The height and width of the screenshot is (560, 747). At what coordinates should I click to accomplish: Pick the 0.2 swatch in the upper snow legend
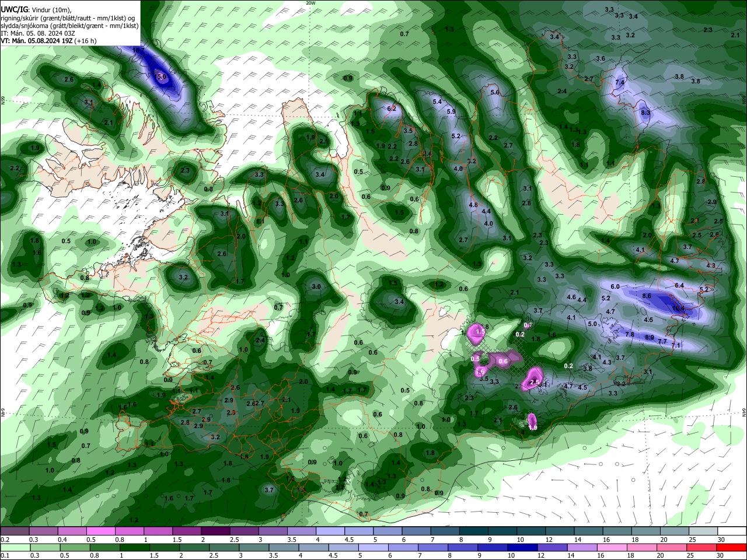pos(15,531)
